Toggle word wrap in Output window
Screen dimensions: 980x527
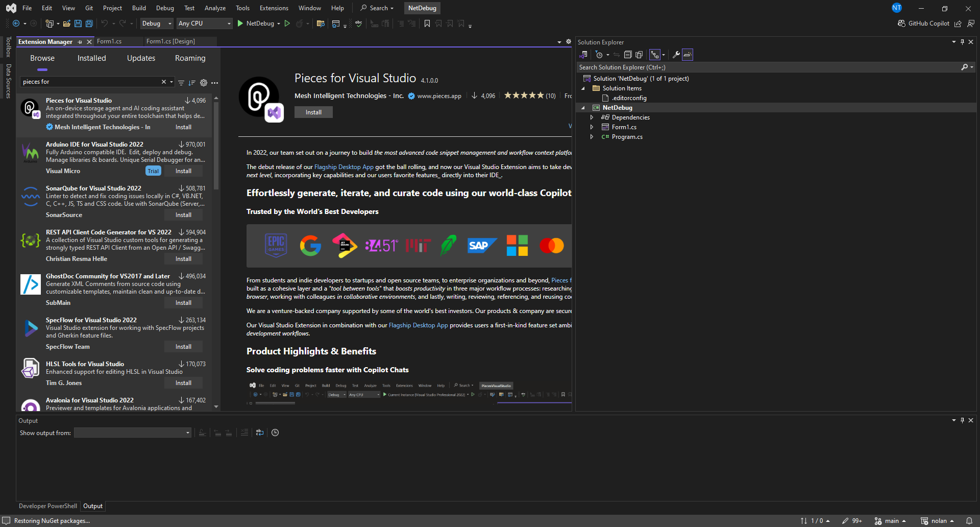(260, 433)
